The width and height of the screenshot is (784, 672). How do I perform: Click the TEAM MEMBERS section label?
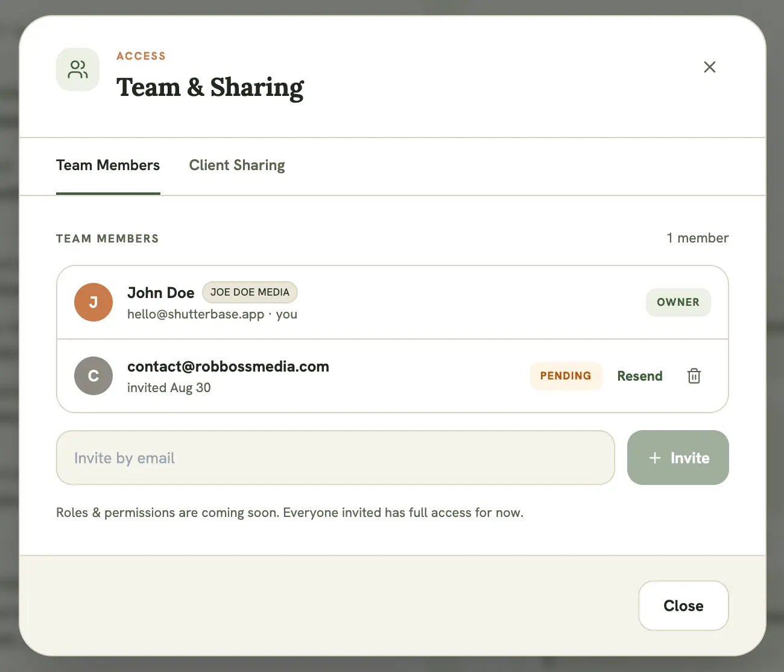107,238
